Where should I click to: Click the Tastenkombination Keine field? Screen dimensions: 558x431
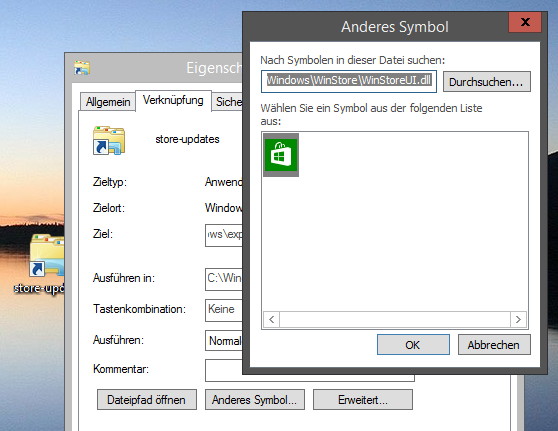pos(224,310)
